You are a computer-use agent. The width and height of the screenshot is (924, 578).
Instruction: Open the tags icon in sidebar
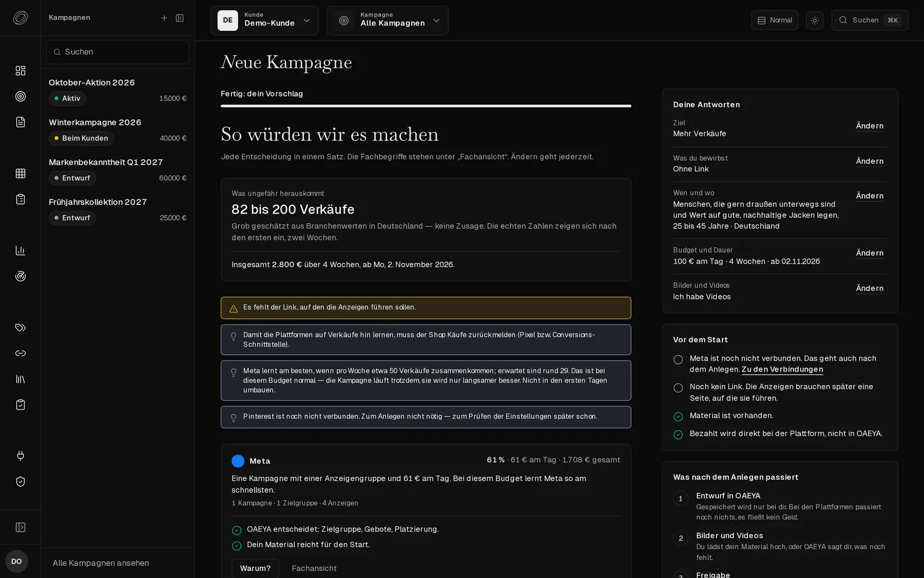click(20, 328)
